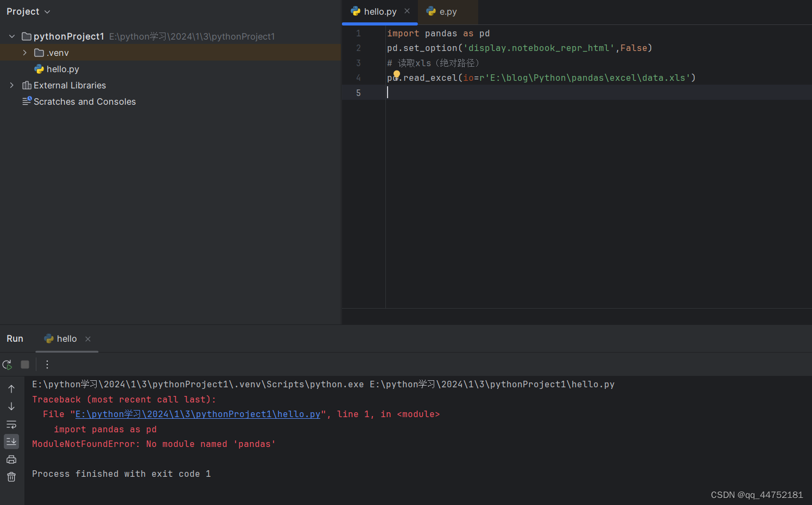
Task: Toggle scroll to end of console
Action: pyautogui.click(x=11, y=442)
